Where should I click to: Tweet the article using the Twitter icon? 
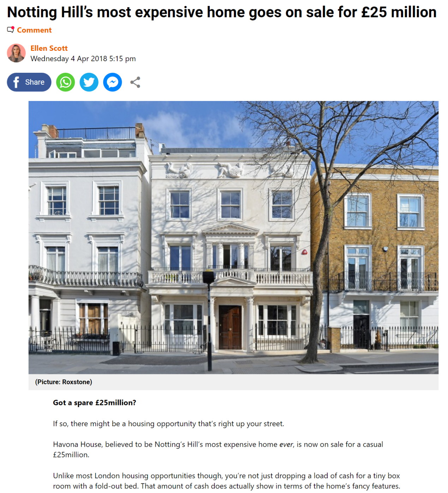(89, 82)
